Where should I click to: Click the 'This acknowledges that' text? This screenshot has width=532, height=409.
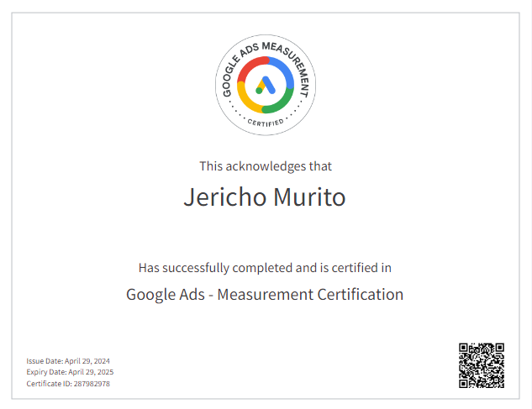click(x=265, y=166)
